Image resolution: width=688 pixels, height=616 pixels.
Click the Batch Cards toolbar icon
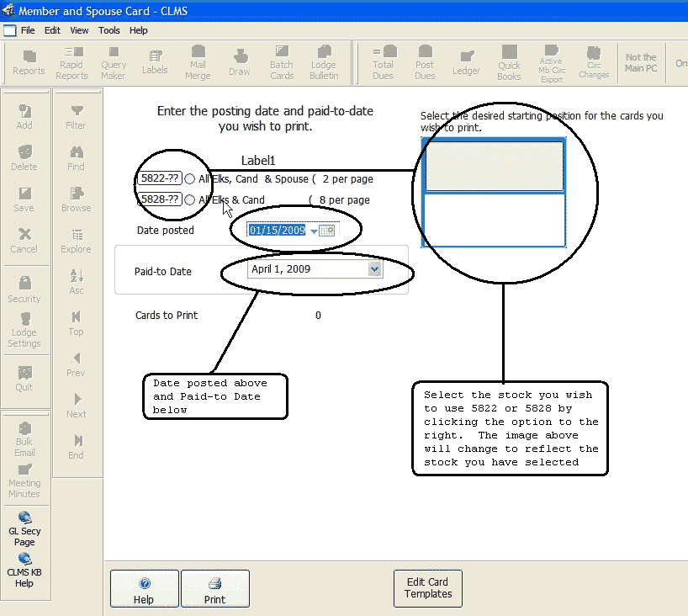[282, 63]
